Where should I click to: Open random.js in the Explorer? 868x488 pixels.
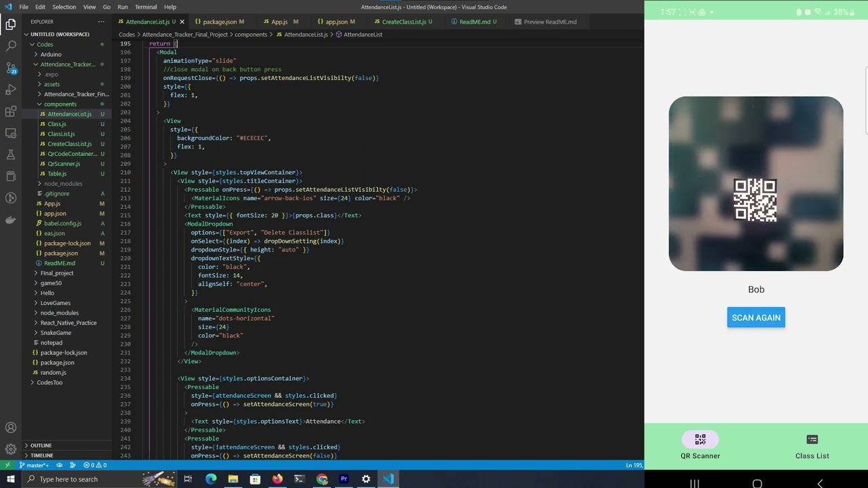[x=53, y=373]
